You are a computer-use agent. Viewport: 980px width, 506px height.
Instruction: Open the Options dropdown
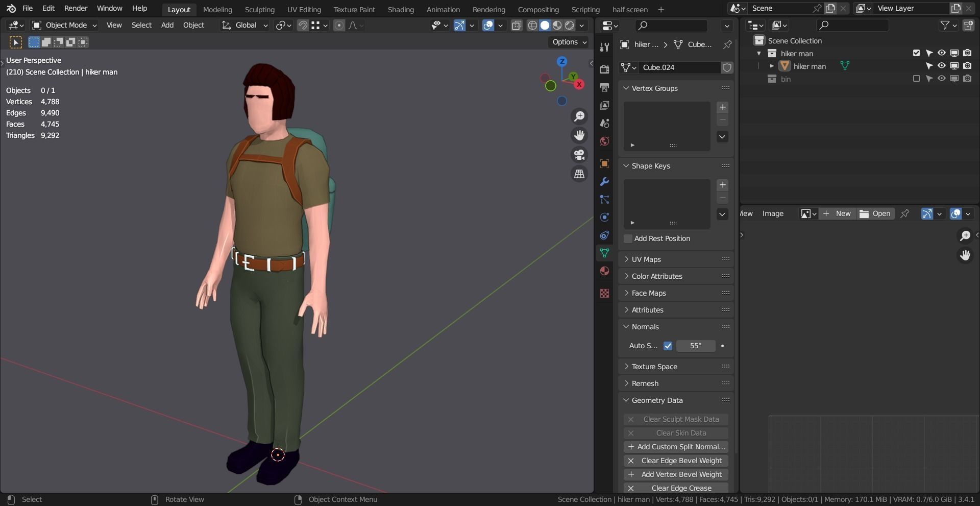tap(569, 42)
